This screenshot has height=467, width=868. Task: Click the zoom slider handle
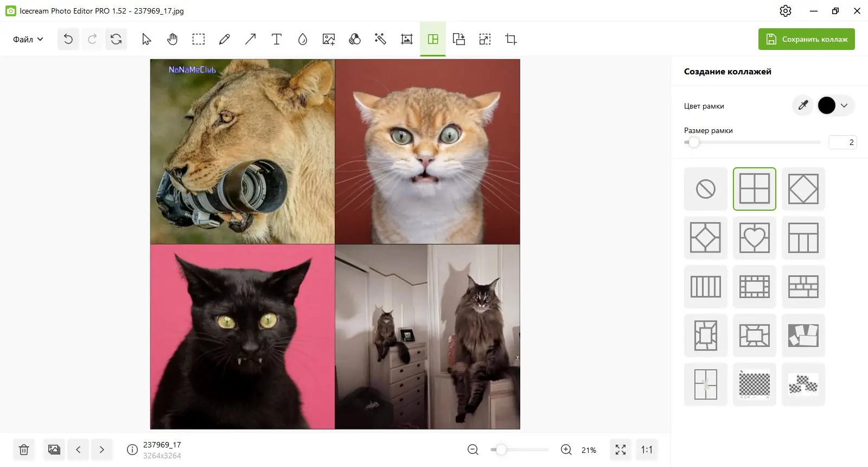[x=501, y=450]
